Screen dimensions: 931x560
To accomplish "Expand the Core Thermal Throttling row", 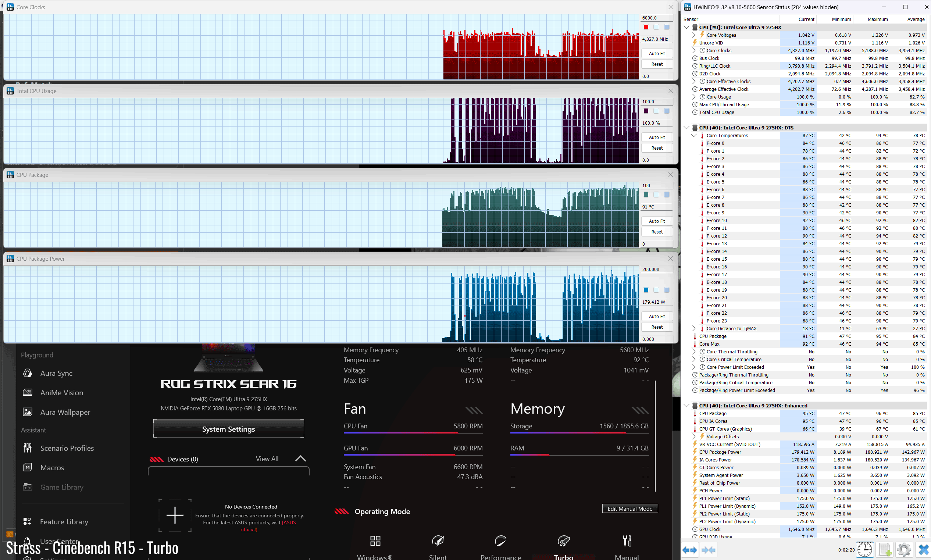I will (x=693, y=351).
